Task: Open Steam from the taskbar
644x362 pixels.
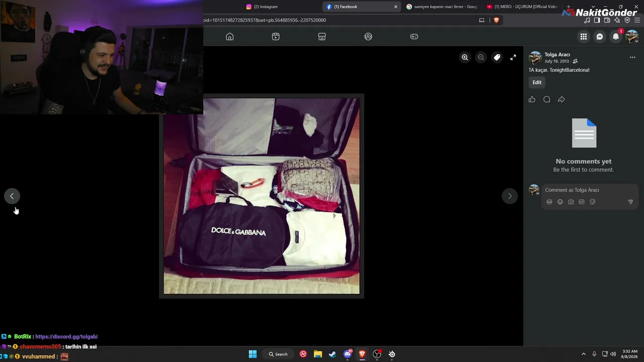Action: click(x=333, y=354)
